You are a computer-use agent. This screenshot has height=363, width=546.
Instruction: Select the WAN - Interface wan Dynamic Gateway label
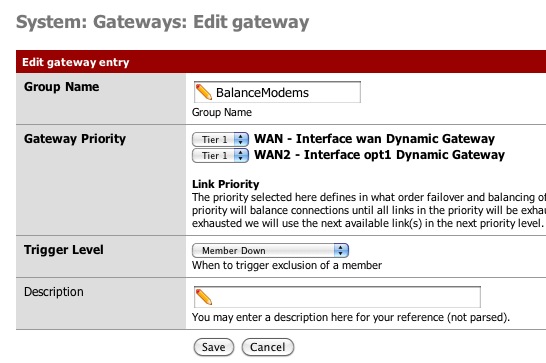[374, 139]
